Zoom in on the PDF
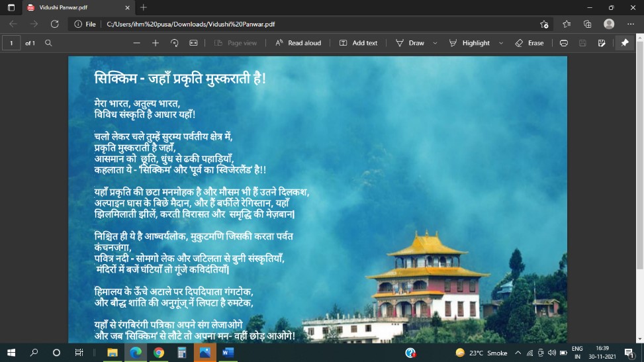This screenshot has height=362, width=644. click(156, 43)
